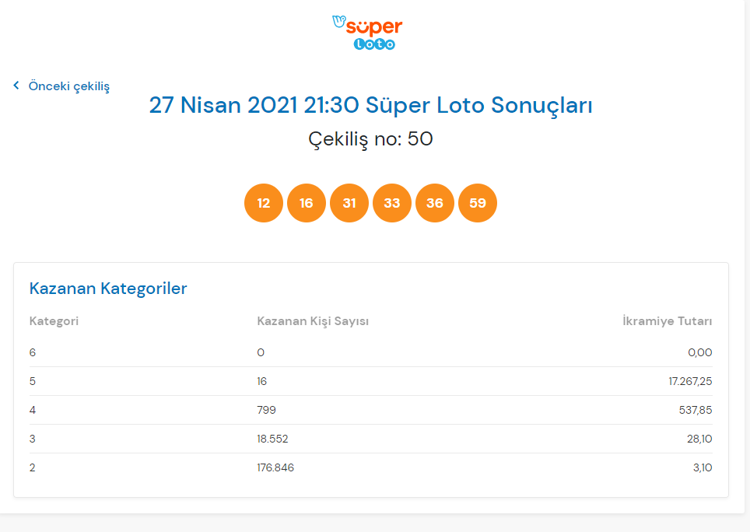Click the ball showing number 31
The image size is (750, 532).
(x=349, y=203)
